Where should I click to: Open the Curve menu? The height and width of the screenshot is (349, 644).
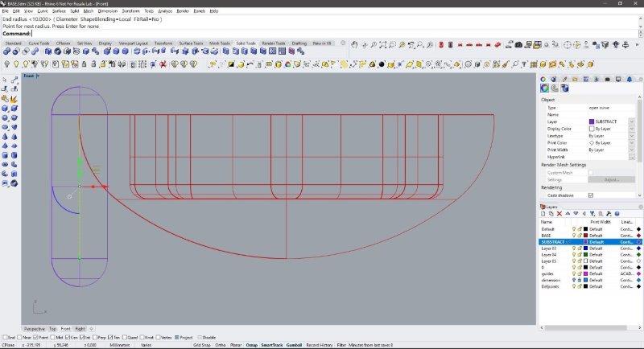43,11
